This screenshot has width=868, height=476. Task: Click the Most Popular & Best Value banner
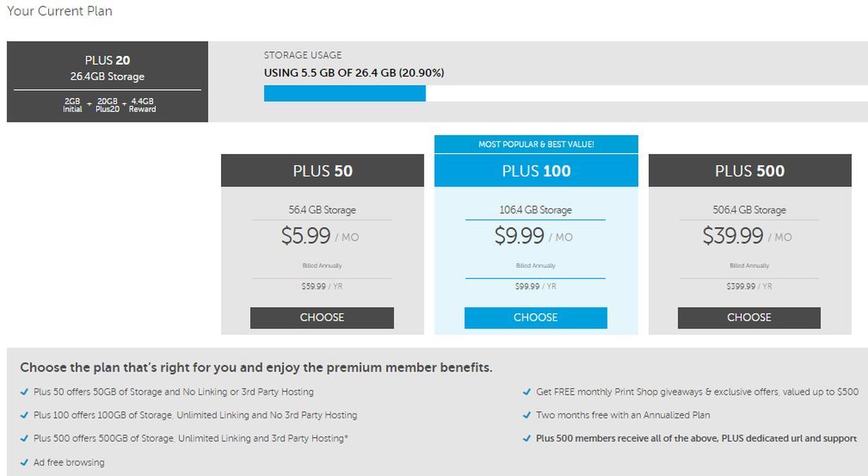pyautogui.click(x=536, y=144)
